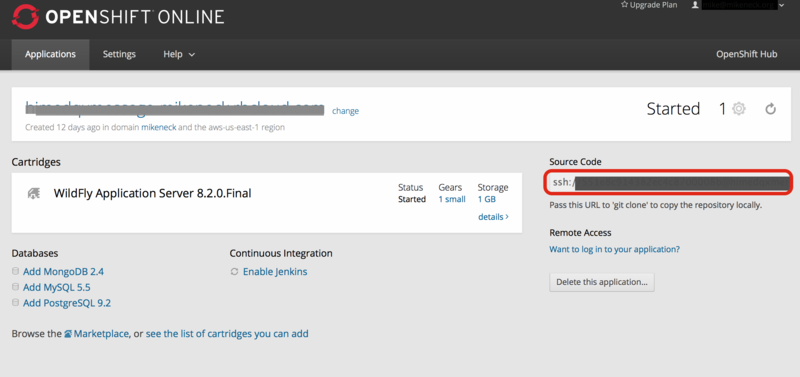Viewport: 800px width, 377px height.
Task: Click the star icon next to Upgrade Plan
Action: tap(624, 5)
